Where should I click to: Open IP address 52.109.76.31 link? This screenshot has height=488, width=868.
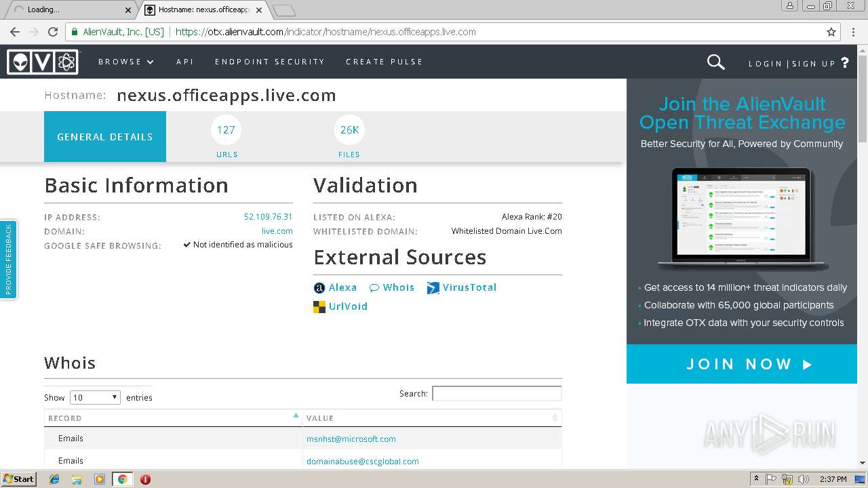click(x=268, y=217)
